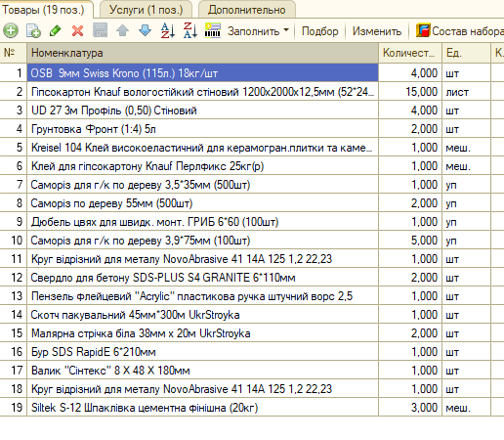Click quantity 4,000 for OSB row
504x440 pixels.
[410, 73]
